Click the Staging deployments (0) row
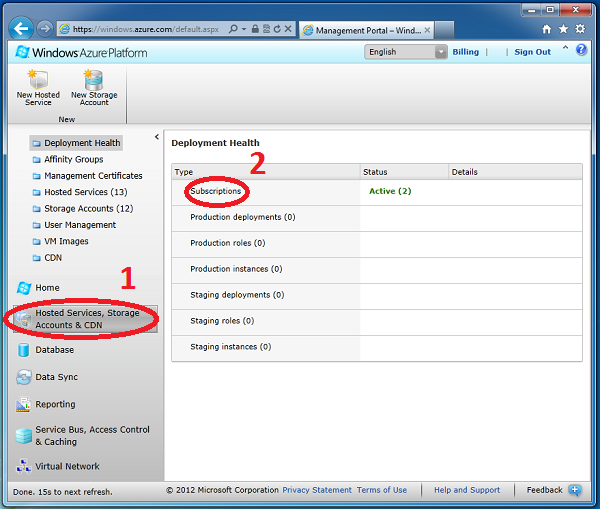The height and width of the screenshot is (509, 600). 377,296
